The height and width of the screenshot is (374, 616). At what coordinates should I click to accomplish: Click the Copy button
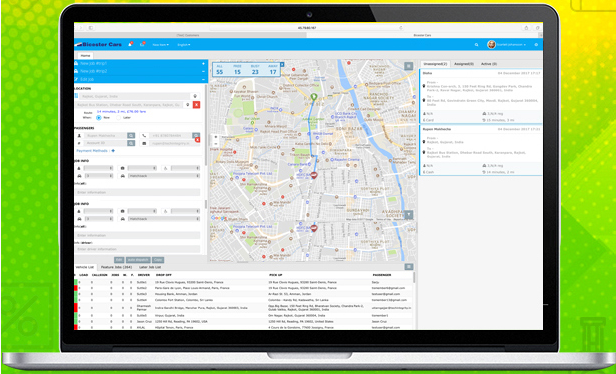pyautogui.click(x=158, y=260)
